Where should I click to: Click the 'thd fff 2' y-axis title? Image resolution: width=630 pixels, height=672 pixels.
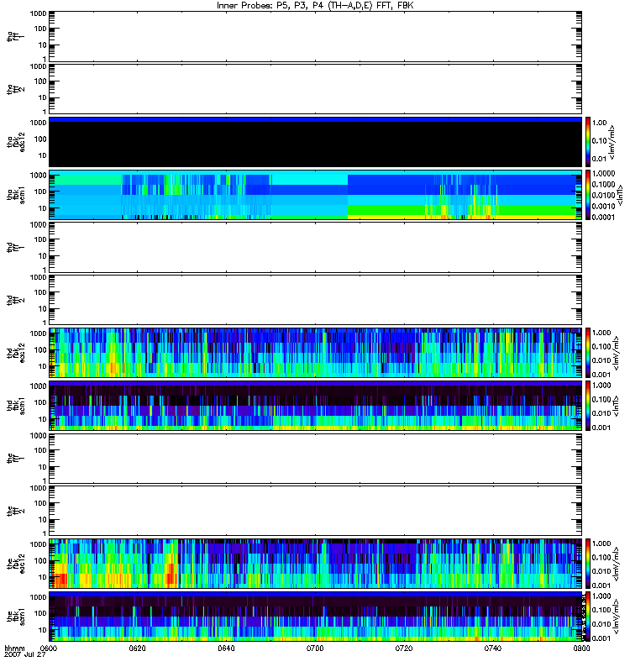coord(16,300)
